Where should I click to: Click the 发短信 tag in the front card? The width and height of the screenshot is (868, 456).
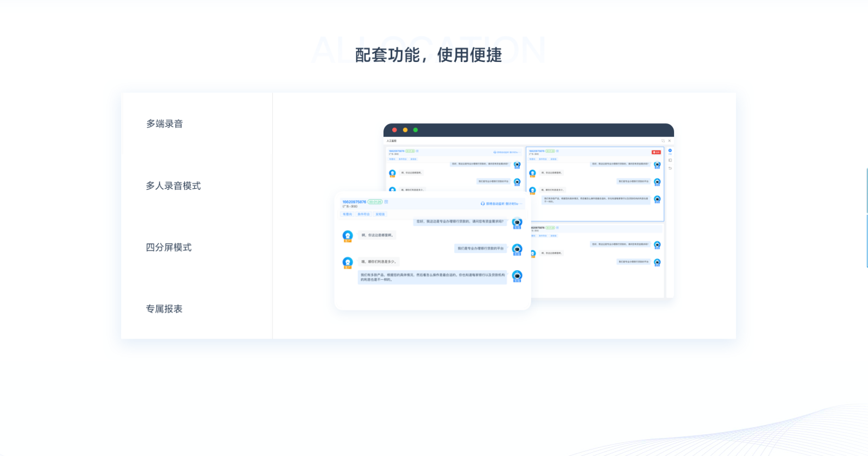pyautogui.click(x=380, y=214)
